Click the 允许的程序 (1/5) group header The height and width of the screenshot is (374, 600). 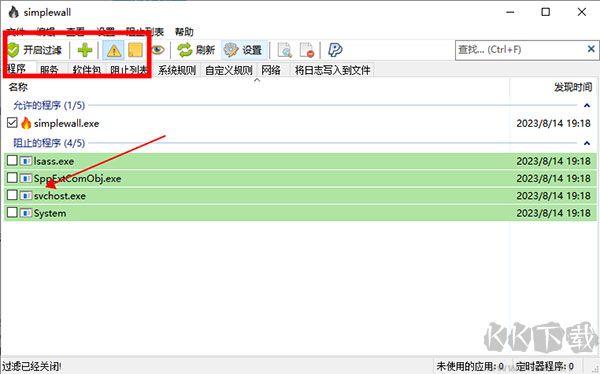point(49,105)
